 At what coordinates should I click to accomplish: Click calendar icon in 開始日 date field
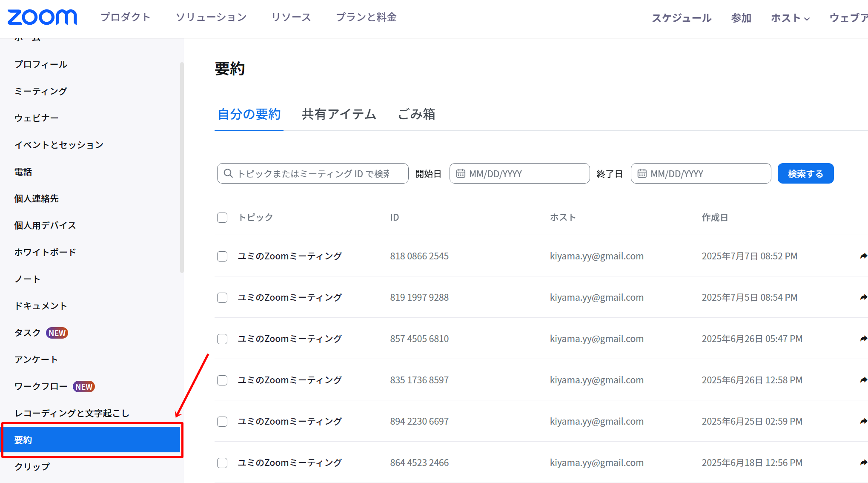point(461,174)
